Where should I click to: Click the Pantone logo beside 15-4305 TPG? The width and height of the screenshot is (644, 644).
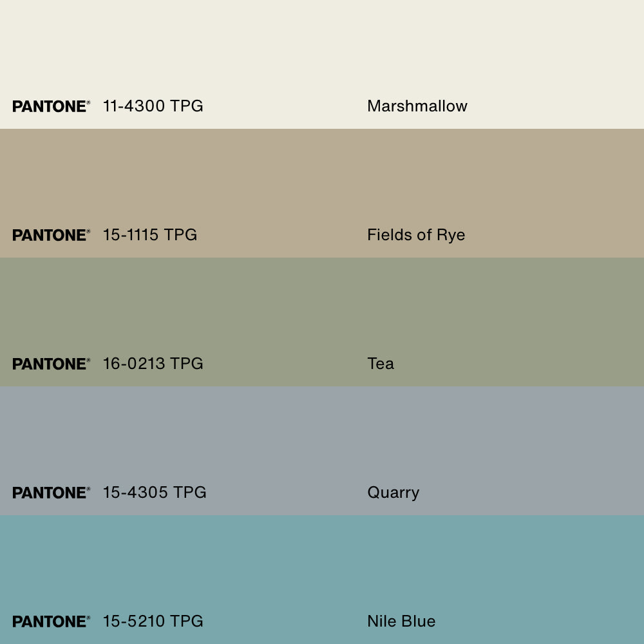point(51,493)
